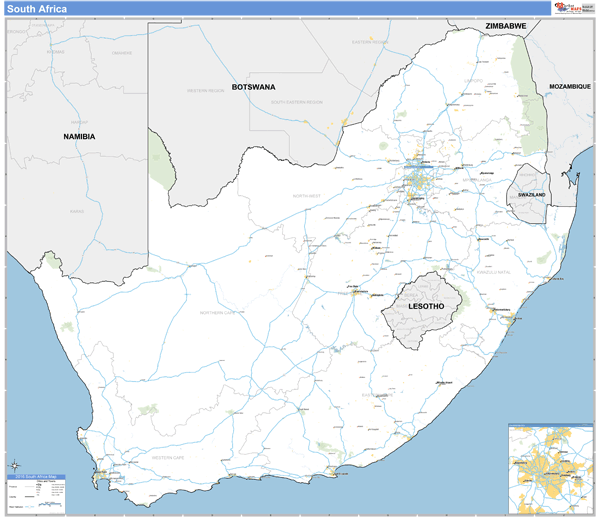
Task: Click the EASTERN REGION label near the top
Action: (x=370, y=42)
